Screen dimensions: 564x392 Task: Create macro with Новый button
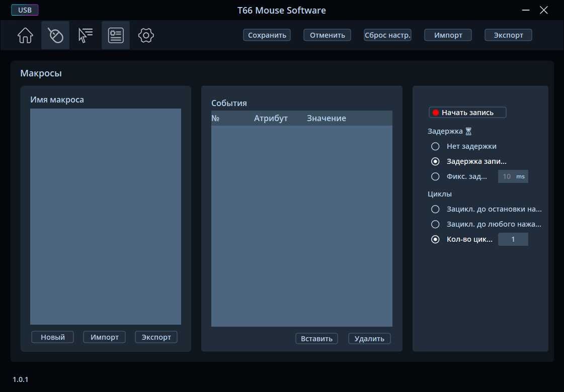coord(52,337)
